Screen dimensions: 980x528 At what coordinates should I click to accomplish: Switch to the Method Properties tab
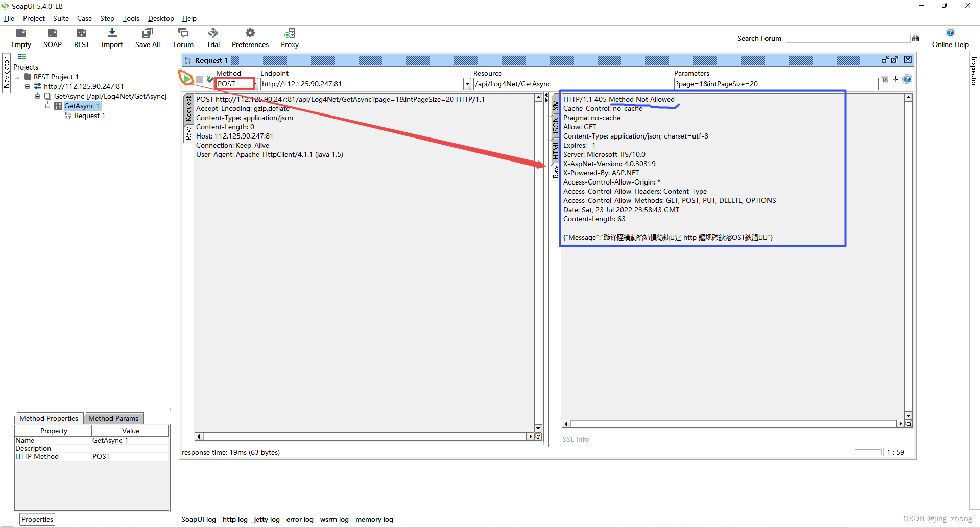[49, 418]
